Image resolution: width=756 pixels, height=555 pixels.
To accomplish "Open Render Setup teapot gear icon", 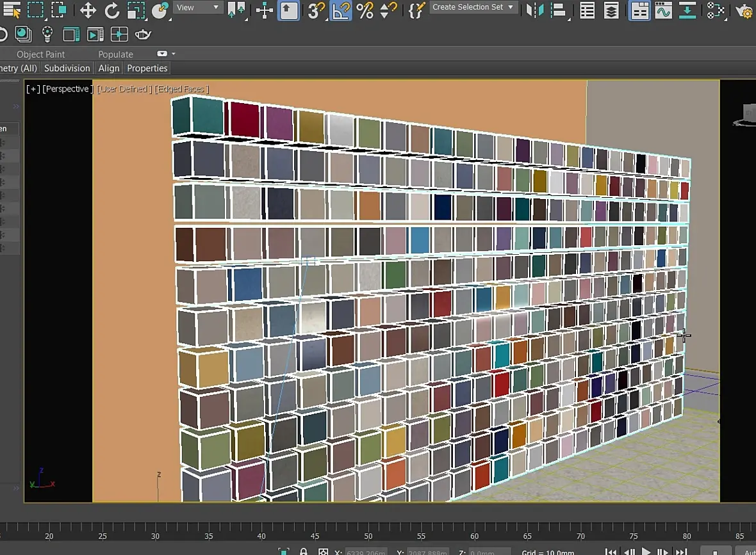I will click(744, 10).
